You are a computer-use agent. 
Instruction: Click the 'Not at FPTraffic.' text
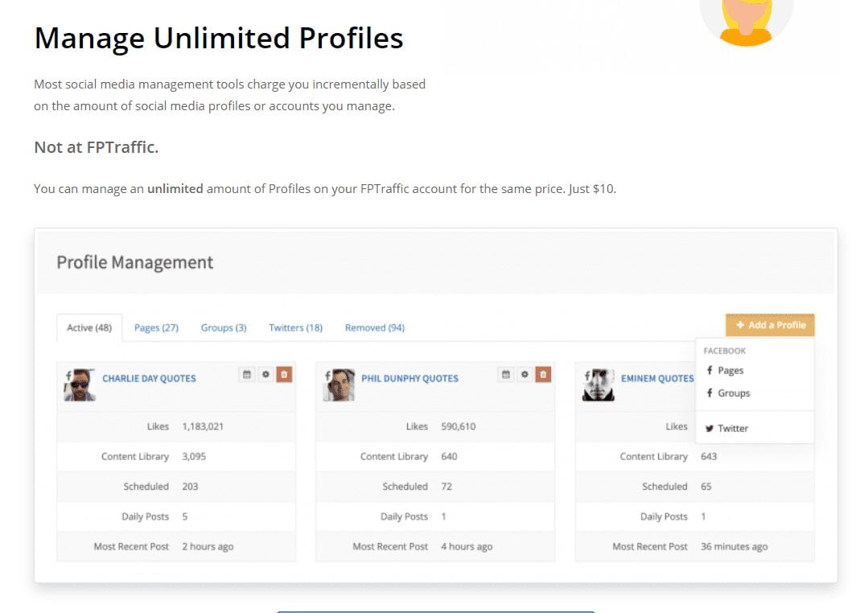point(97,147)
